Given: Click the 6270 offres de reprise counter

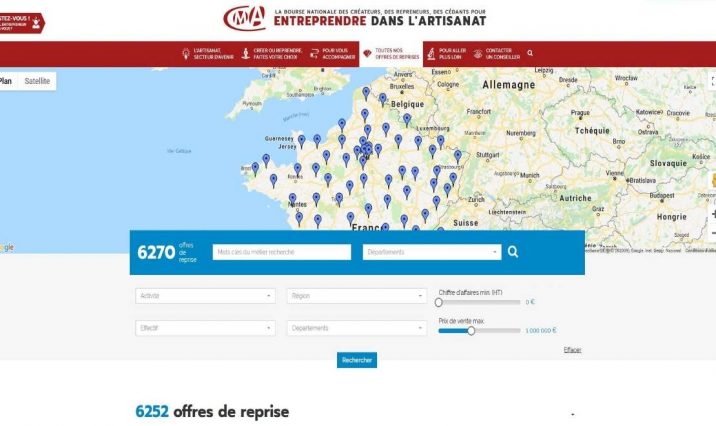Looking at the screenshot, I should point(167,252).
